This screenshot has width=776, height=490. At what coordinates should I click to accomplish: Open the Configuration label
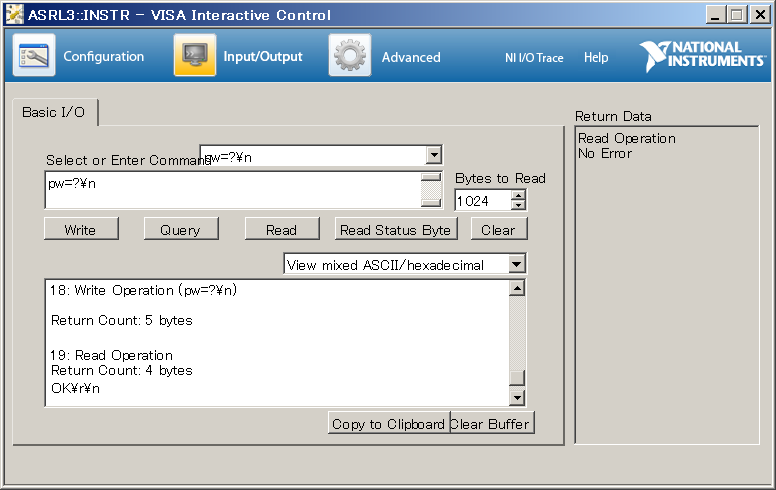[103, 56]
